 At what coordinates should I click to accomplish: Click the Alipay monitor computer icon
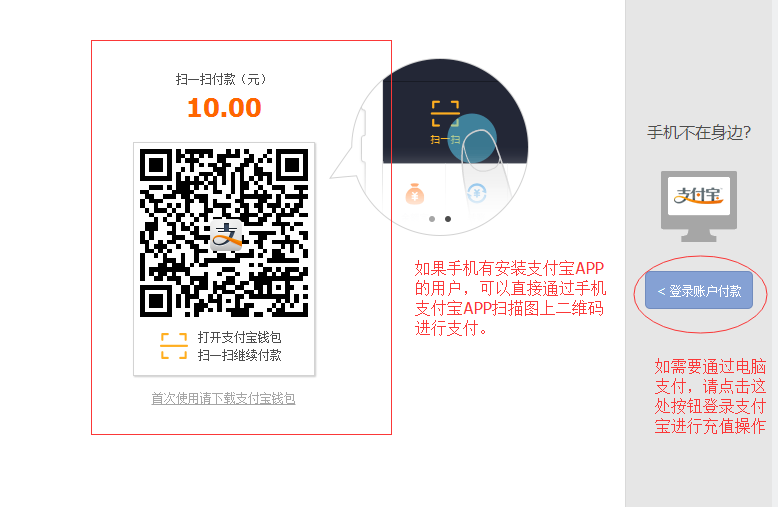699,206
